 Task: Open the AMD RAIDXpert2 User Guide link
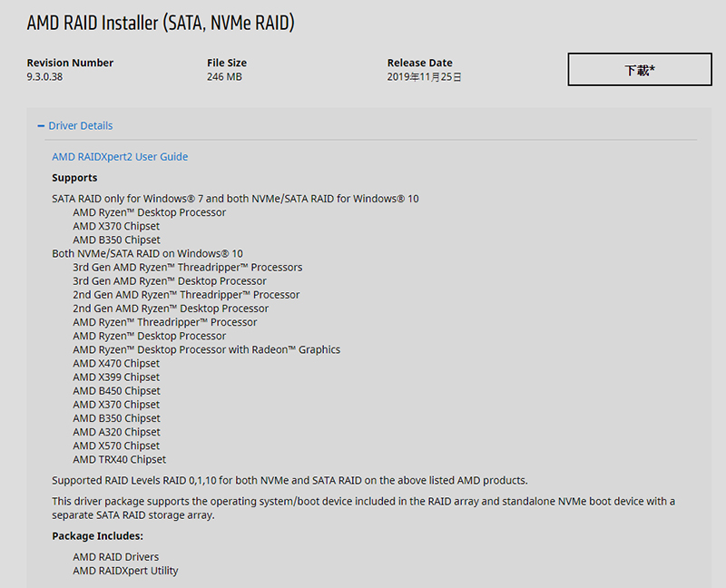coord(120,156)
